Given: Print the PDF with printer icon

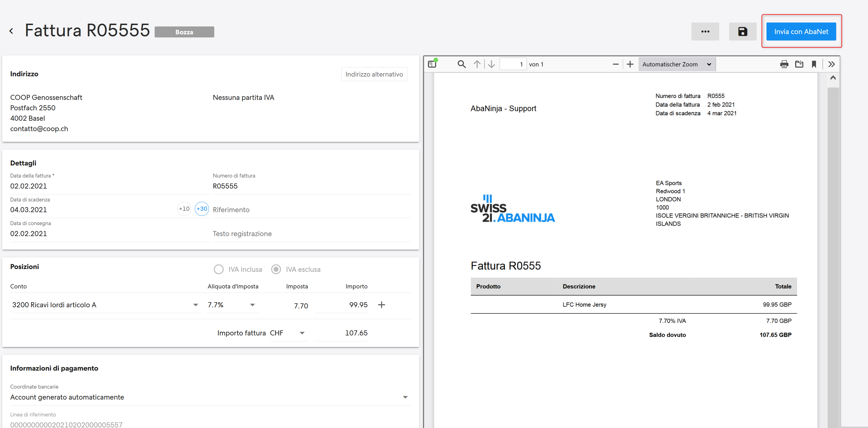Looking at the screenshot, I should pos(784,64).
